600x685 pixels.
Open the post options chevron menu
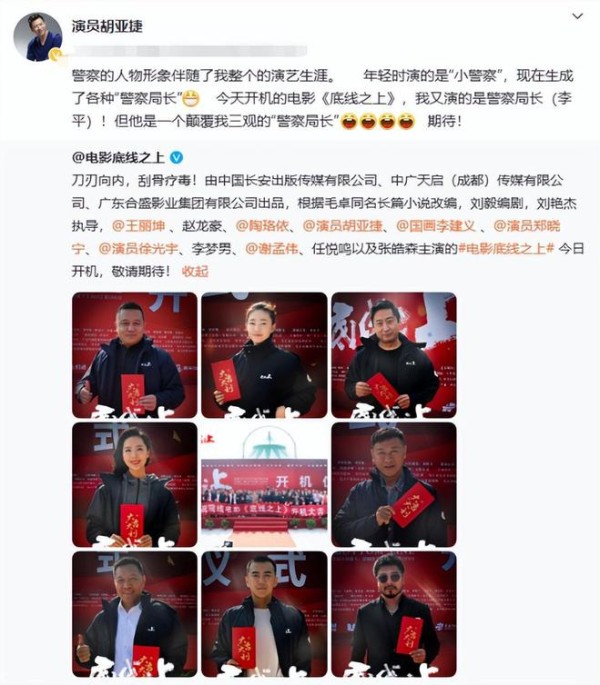click(x=577, y=17)
